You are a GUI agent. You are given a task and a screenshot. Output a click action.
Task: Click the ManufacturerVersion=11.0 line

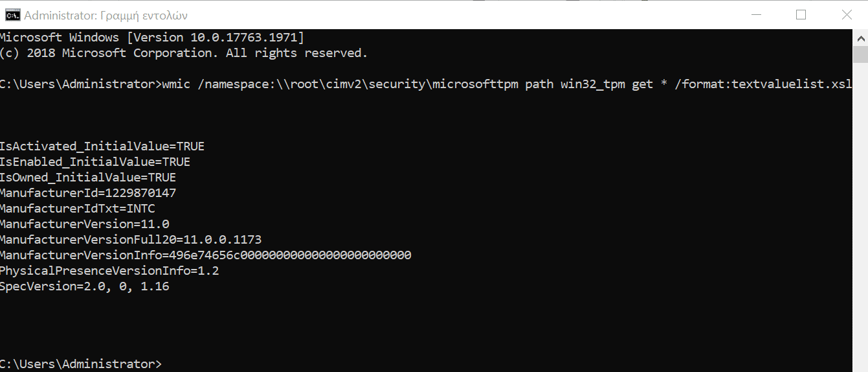click(85, 224)
